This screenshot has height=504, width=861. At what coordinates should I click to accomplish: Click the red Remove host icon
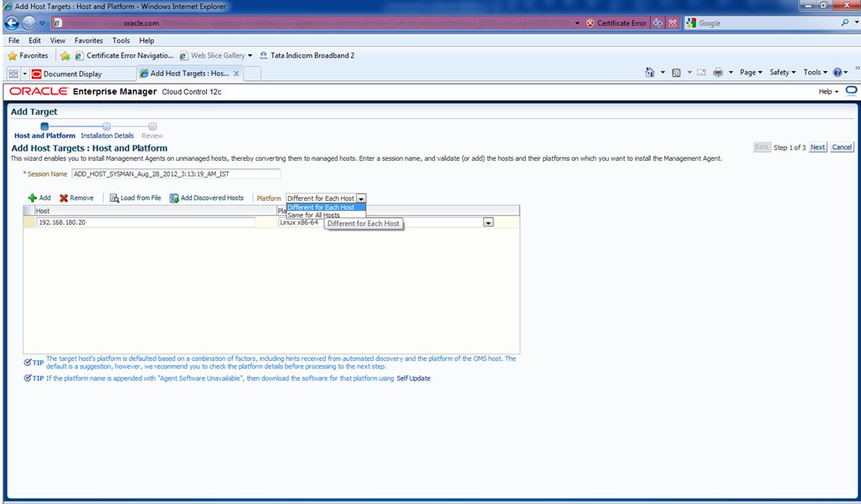[x=64, y=198]
